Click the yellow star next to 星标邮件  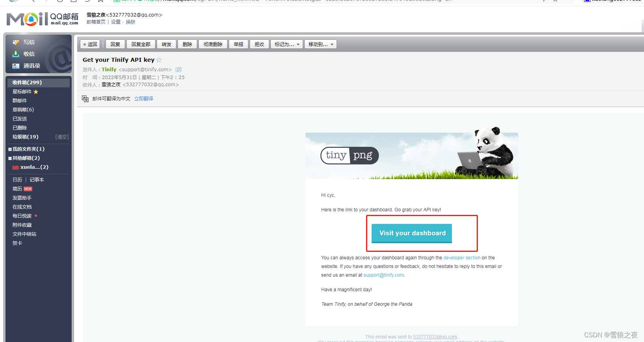[36, 92]
